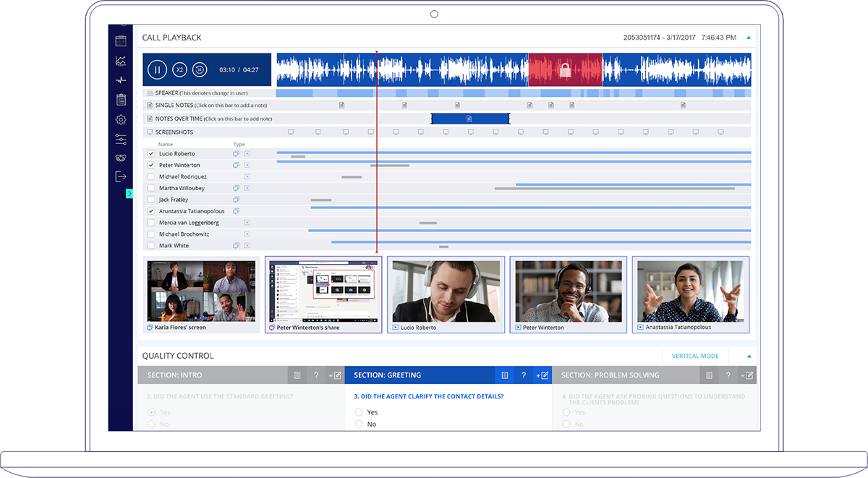Click the audio pulse sidebar icon

[x=121, y=80]
